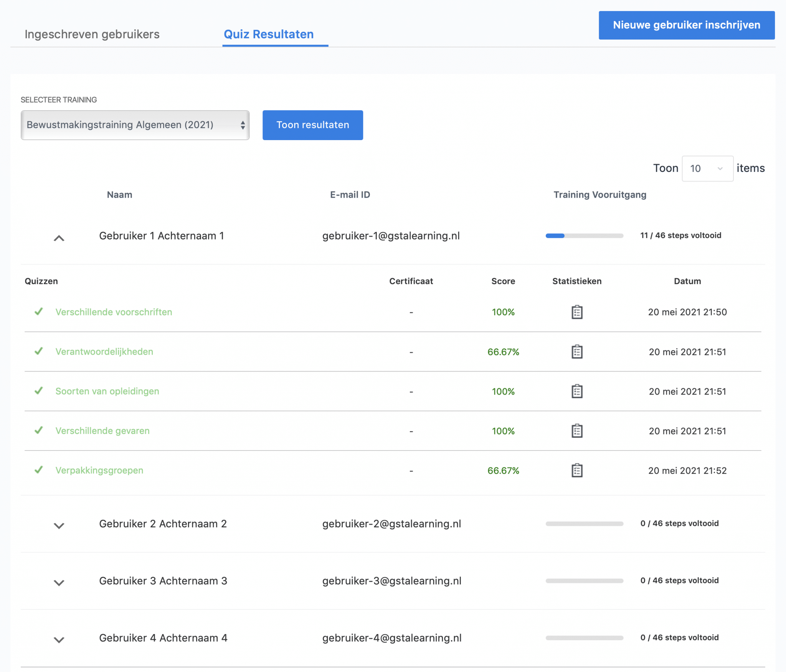Click name Gebruiker 4 Achternaam 4
786x672 pixels.
pyautogui.click(x=163, y=638)
